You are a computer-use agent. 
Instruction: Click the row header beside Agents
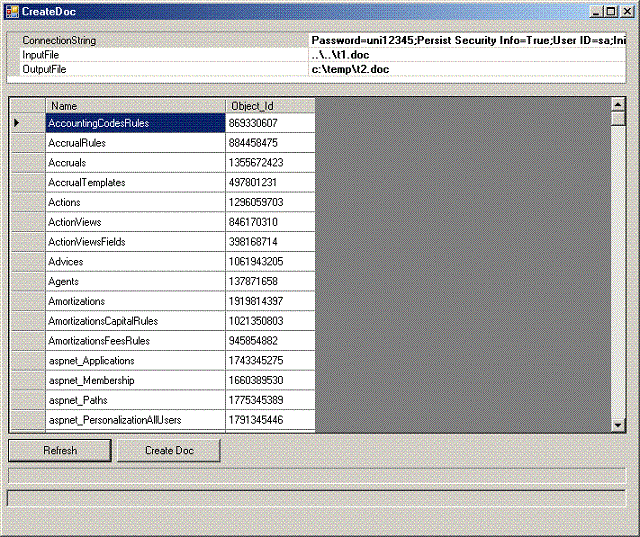28,281
